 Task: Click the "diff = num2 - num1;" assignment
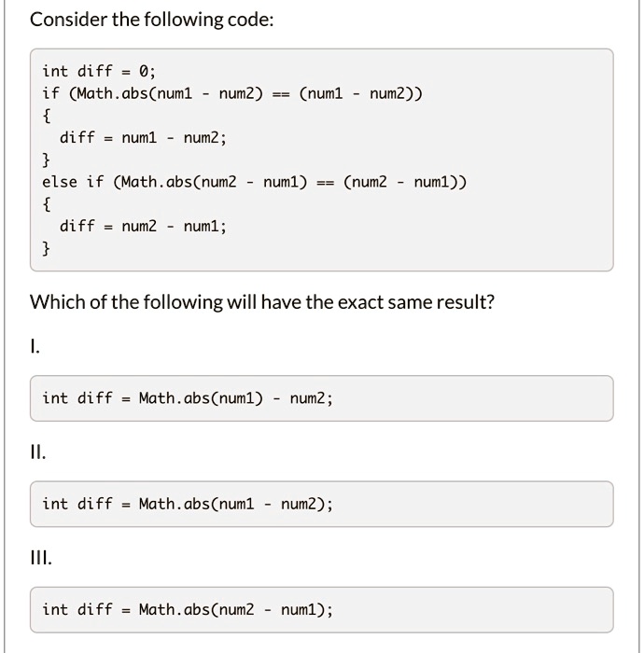tap(143, 227)
